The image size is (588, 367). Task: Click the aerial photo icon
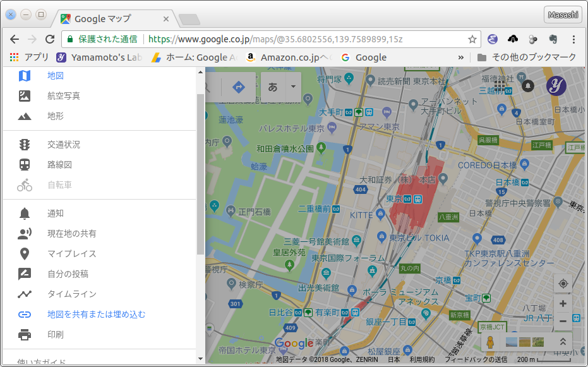pos(25,96)
